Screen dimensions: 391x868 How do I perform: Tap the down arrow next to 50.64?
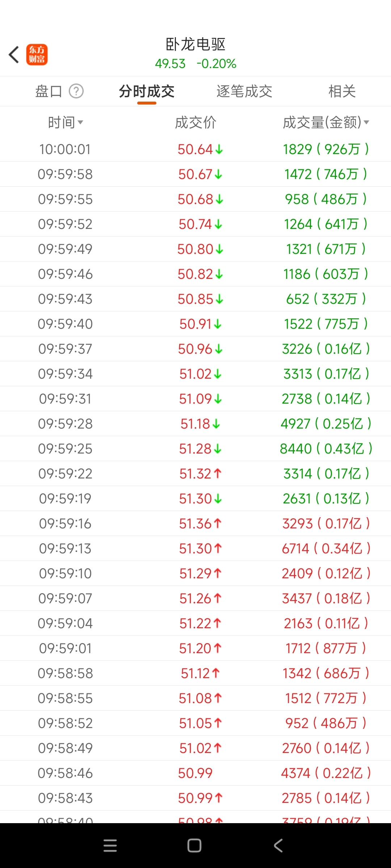coord(219,149)
